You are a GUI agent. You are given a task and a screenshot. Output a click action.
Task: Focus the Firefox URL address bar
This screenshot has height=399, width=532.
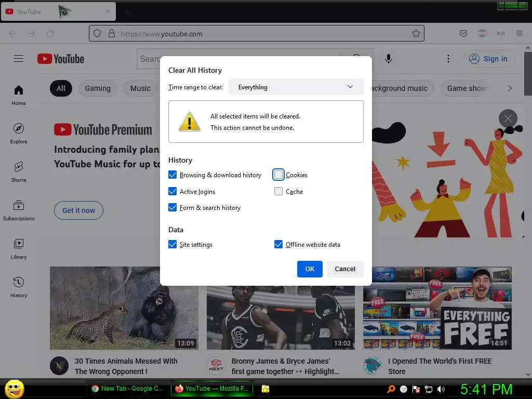(x=257, y=34)
